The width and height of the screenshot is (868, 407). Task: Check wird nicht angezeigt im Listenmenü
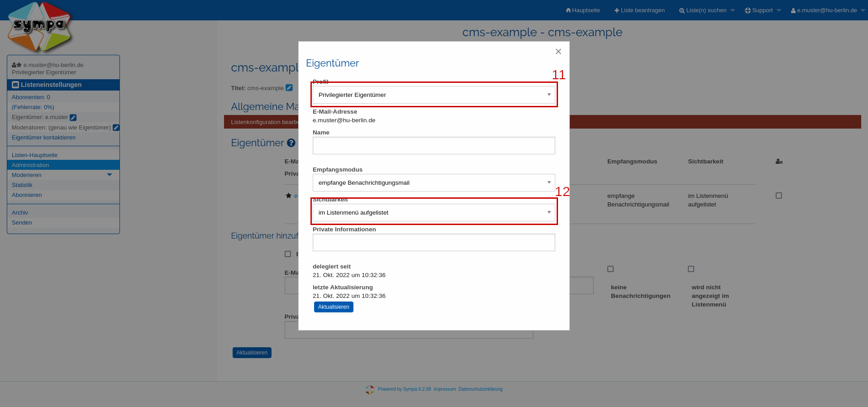(x=691, y=269)
